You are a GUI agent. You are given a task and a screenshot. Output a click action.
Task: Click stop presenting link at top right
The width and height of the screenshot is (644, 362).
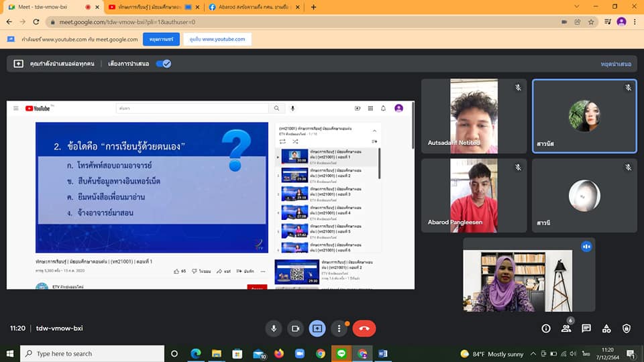pos(615,64)
